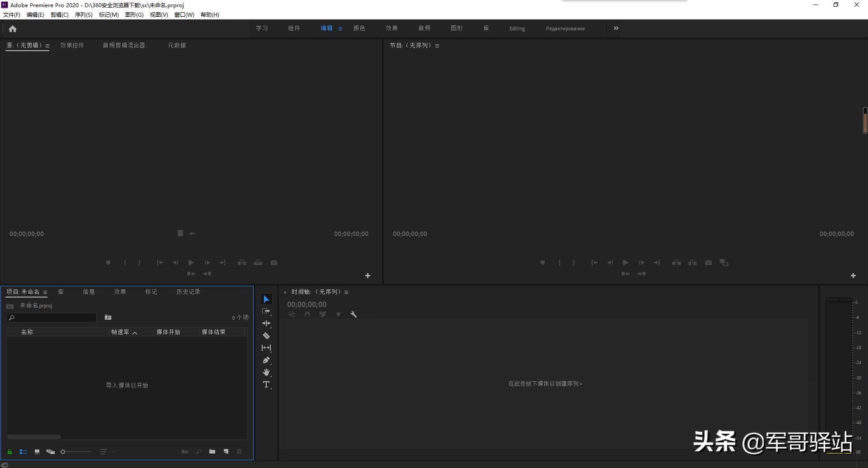Image resolution: width=868 pixels, height=468 pixels.
Task: Expand the workspace overflow chevron
Action: pyautogui.click(x=616, y=28)
